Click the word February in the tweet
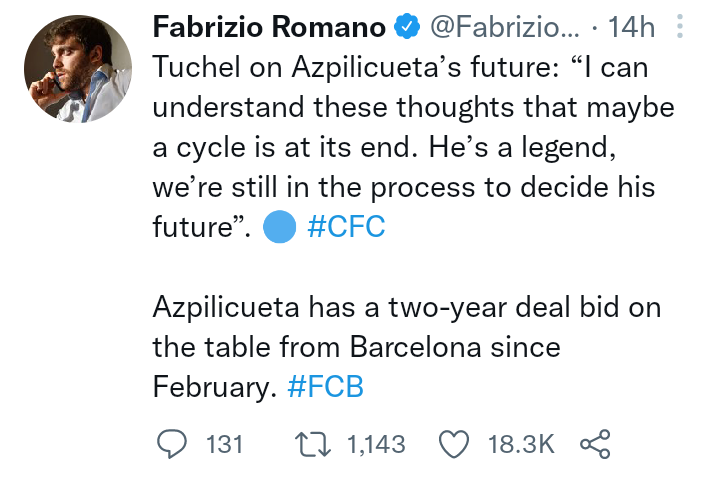720x484 pixels. tap(215, 387)
